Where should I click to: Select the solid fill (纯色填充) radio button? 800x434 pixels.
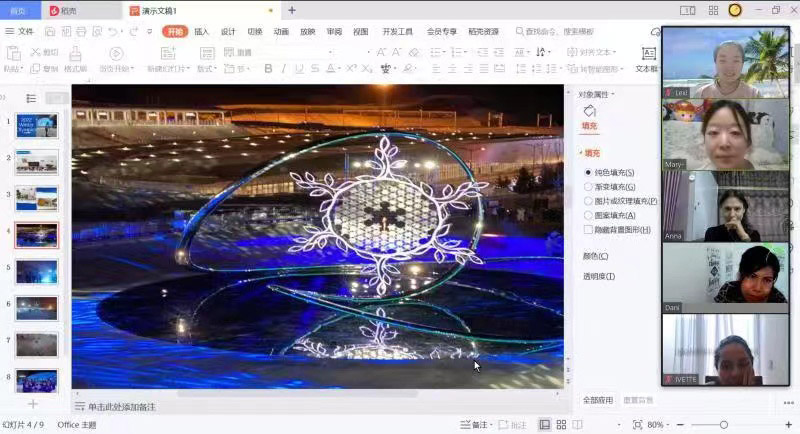588,173
